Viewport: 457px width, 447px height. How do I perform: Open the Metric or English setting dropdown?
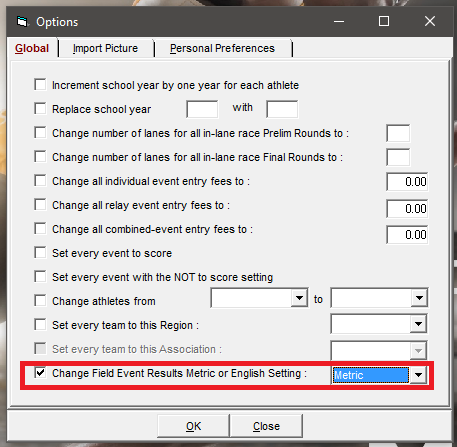tap(418, 375)
